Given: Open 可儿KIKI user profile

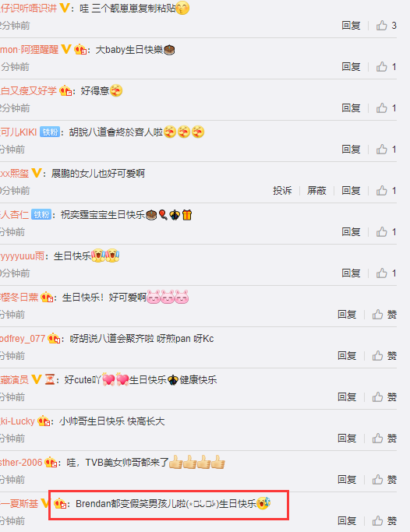Looking at the screenshot, I should [19, 132].
